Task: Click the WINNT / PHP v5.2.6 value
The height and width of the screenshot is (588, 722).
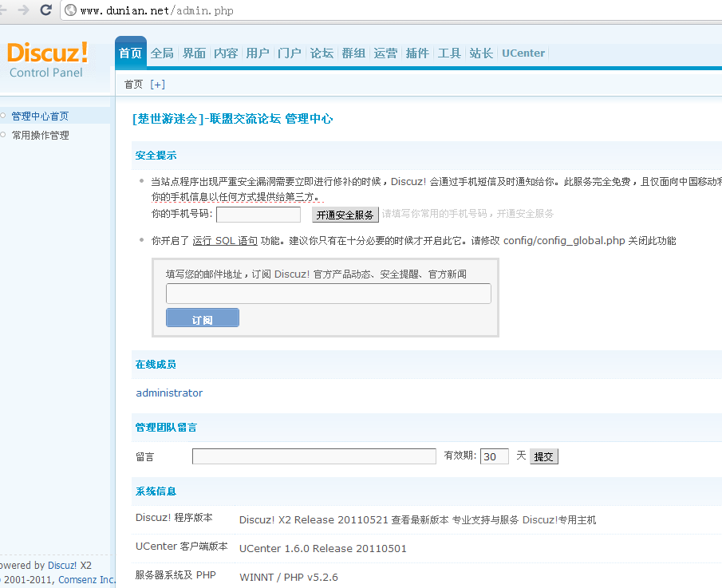Action: pyautogui.click(x=289, y=578)
